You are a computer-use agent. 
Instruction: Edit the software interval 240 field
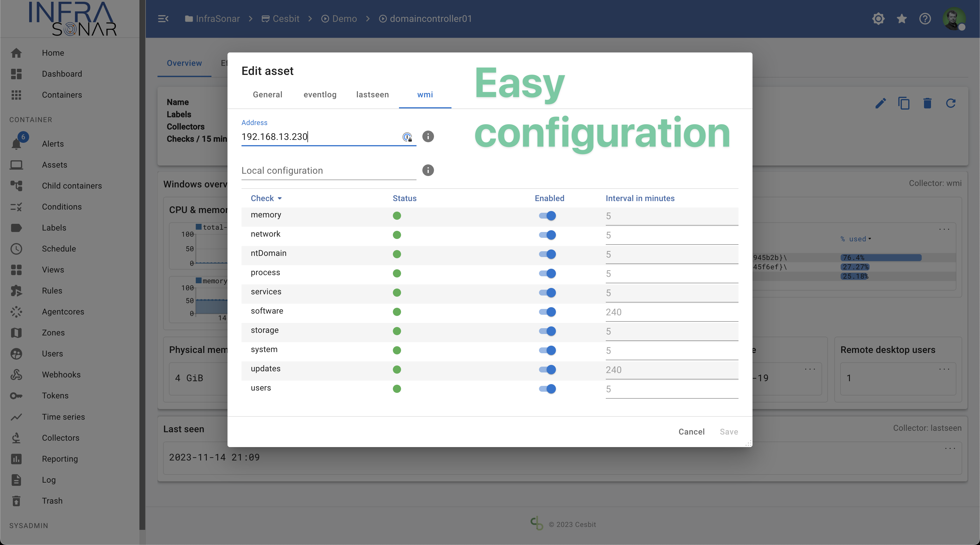671,312
